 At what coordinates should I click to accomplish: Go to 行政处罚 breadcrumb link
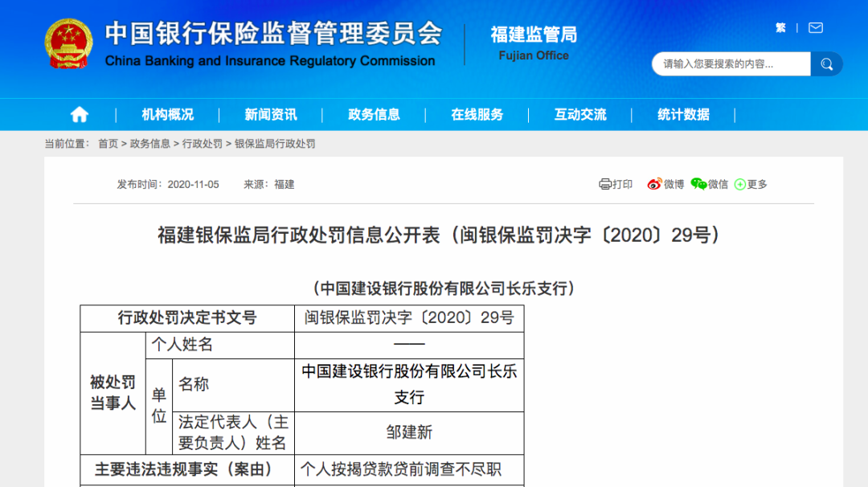(x=202, y=144)
